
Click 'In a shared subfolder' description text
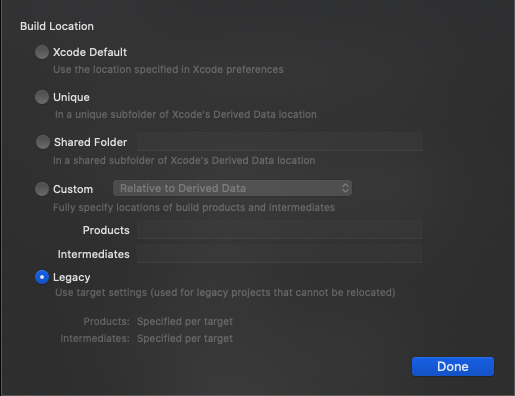(184, 160)
